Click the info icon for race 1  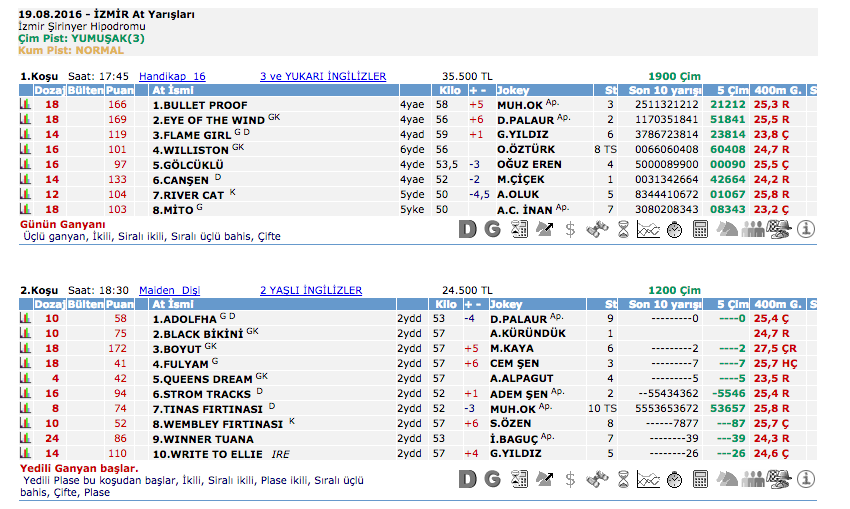click(x=806, y=229)
